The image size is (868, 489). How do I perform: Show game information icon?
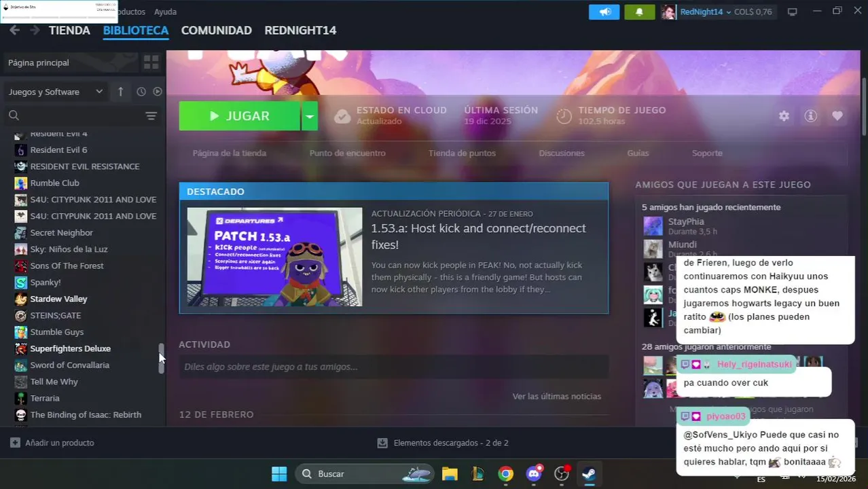coord(810,116)
